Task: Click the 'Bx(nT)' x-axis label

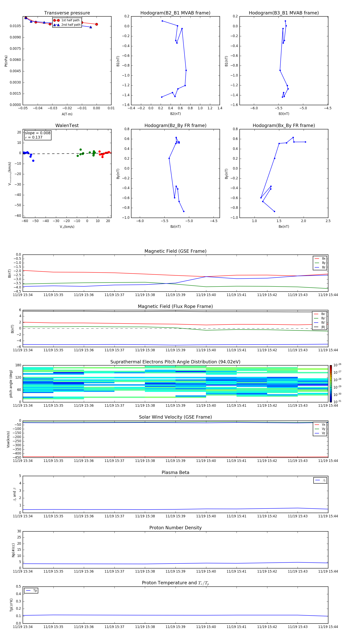Action: 284,227
